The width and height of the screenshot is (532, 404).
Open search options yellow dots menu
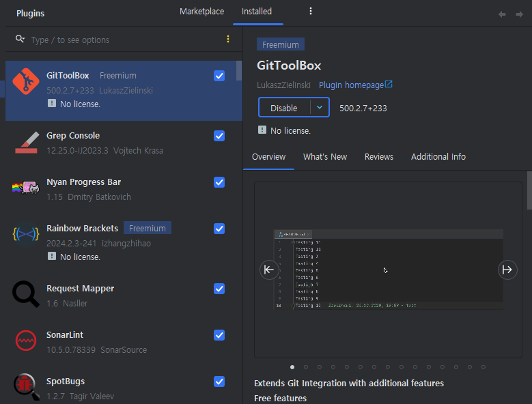click(228, 40)
